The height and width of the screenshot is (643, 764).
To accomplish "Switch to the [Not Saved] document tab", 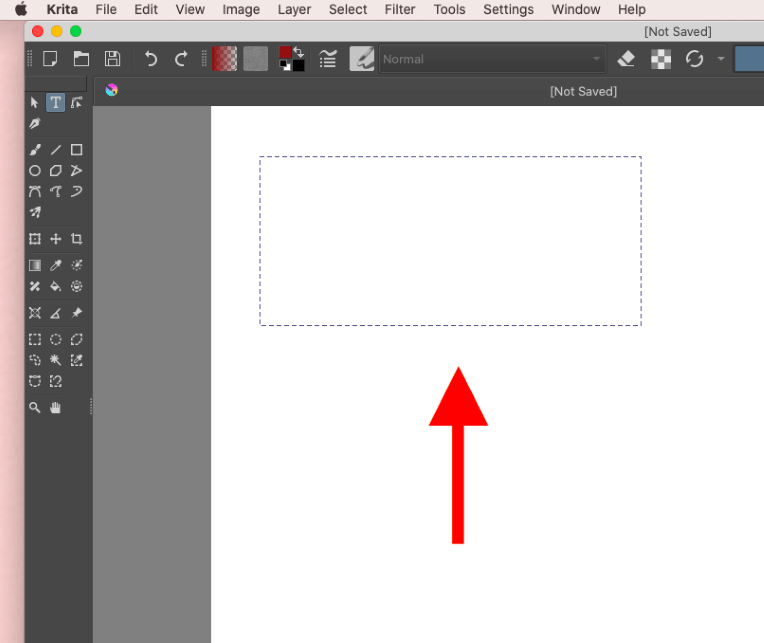I will 583,91.
